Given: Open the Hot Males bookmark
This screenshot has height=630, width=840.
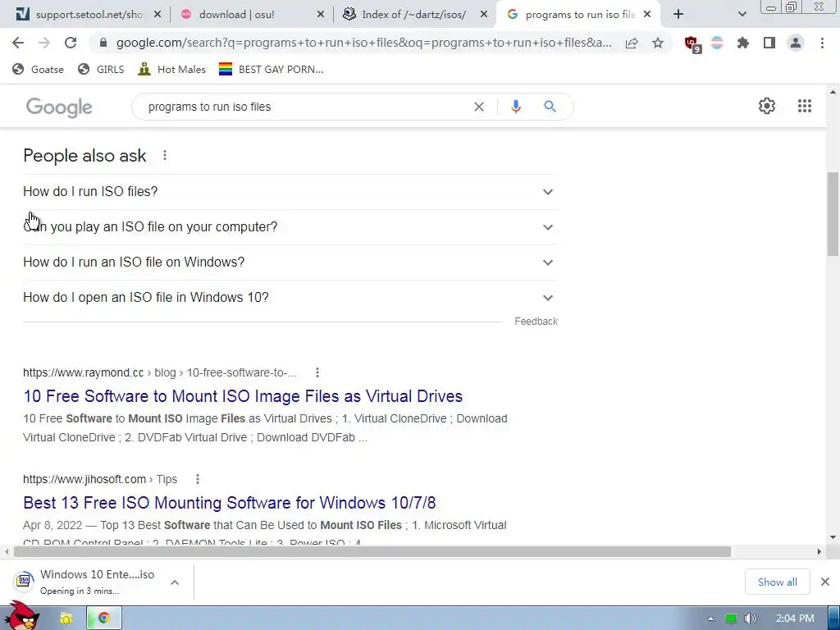Looking at the screenshot, I should (x=172, y=69).
